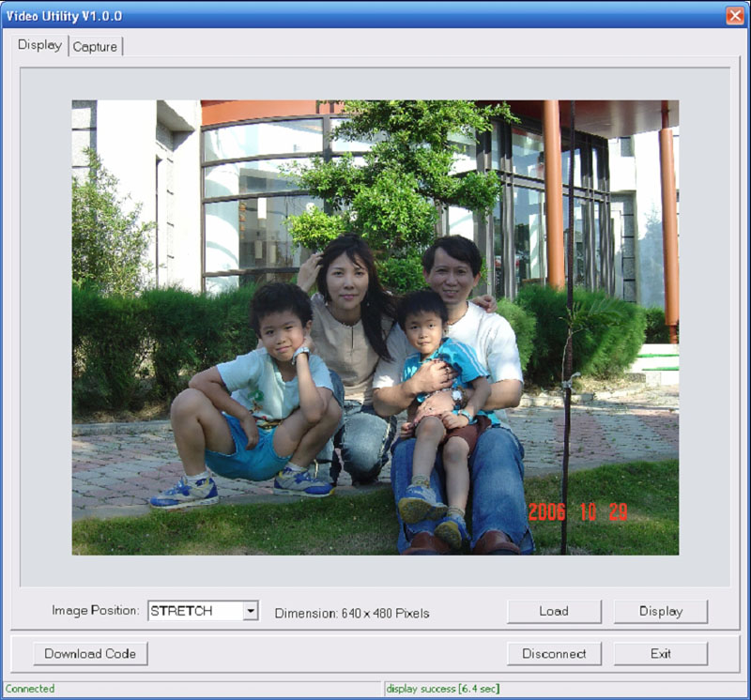The width and height of the screenshot is (751, 700).
Task: Select the Display tab
Action: coord(39,45)
